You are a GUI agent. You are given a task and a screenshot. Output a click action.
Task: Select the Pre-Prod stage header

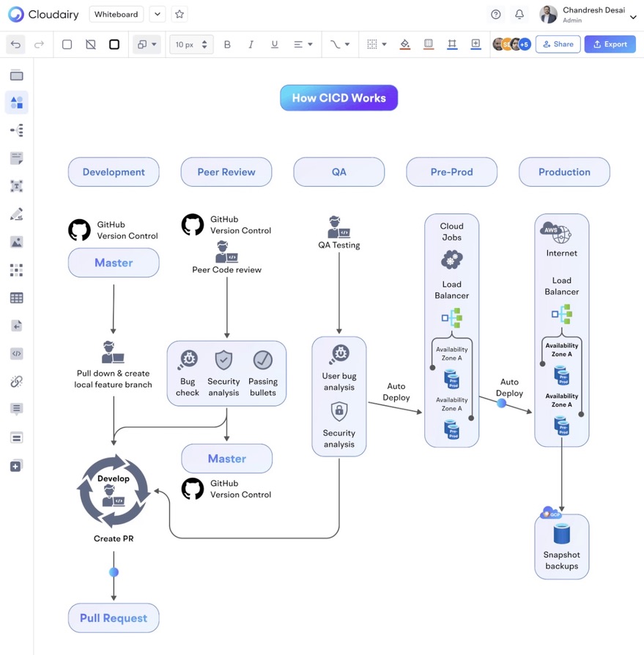pos(451,171)
